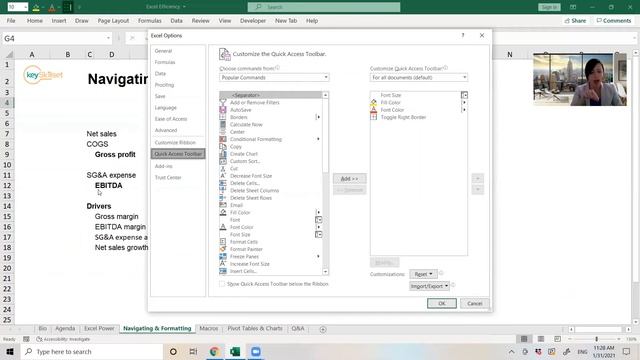Select the Format Cells command
Screen dimensions: 640x360
271,242
